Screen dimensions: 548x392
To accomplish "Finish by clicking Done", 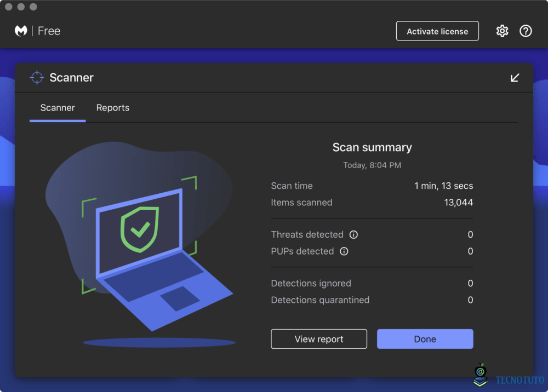I will pyautogui.click(x=425, y=339).
